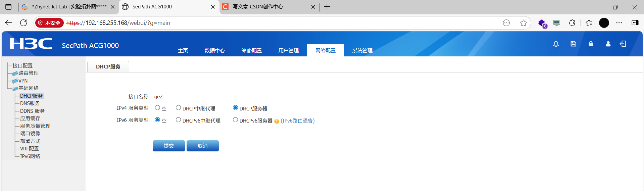This screenshot has height=191, width=644.
Task: Open DNS服务 in sidebar
Action: tap(30, 103)
